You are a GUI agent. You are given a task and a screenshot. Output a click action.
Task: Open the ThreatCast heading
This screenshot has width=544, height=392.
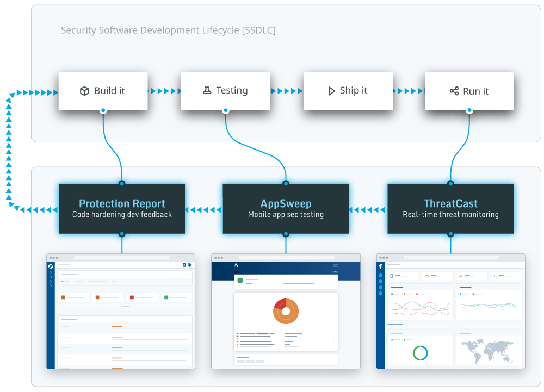pos(450,203)
